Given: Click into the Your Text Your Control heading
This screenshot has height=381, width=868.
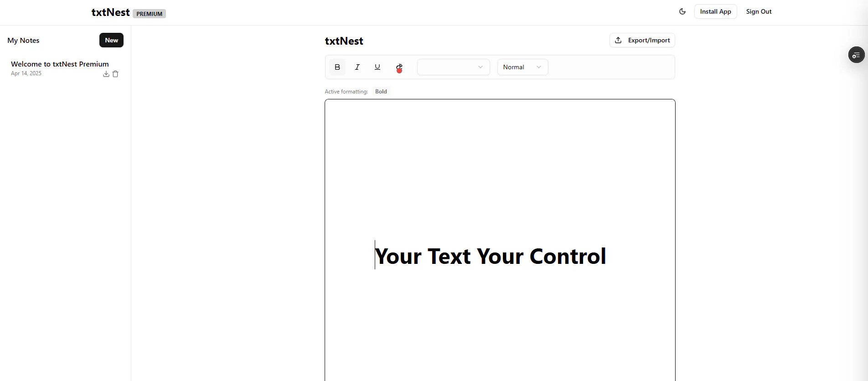Looking at the screenshot, I should point(491,256).
